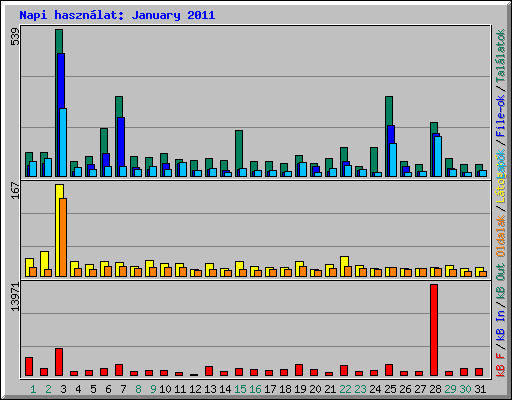Click the day 14 axis label
Viewport: 512px width, 400px height.
click(225, 389)
